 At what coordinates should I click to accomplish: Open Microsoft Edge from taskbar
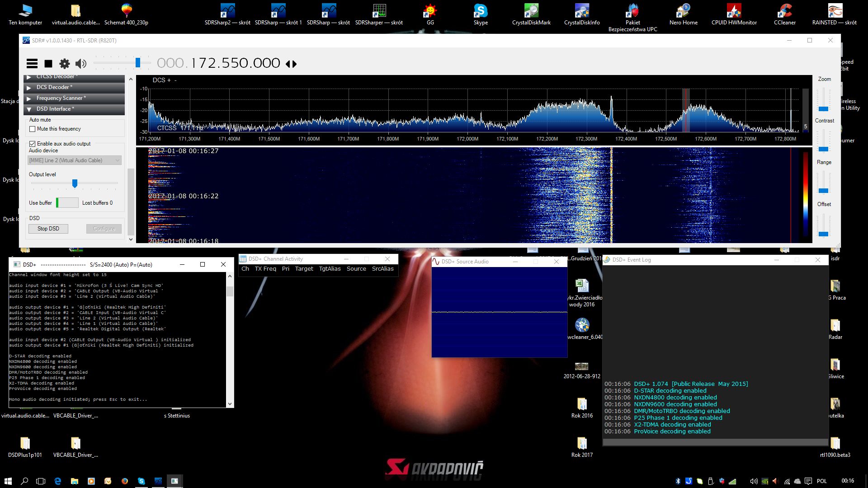point(57,481)
